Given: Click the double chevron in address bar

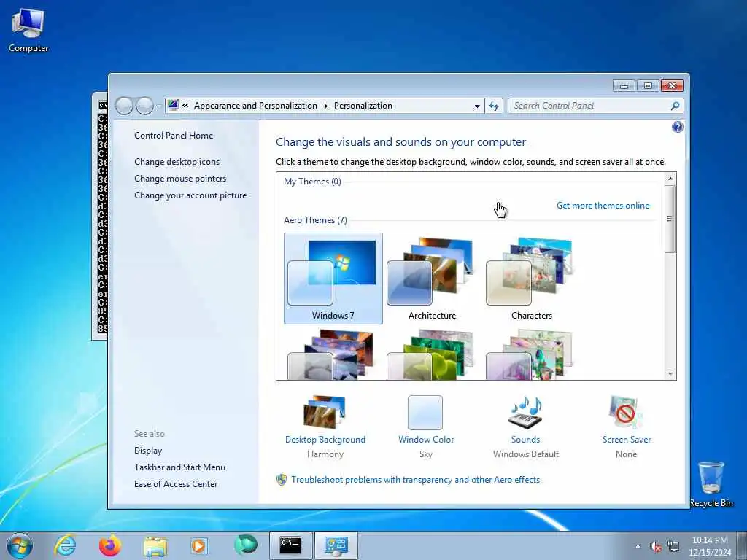Looking at the screenshot, I should point(185,106).
